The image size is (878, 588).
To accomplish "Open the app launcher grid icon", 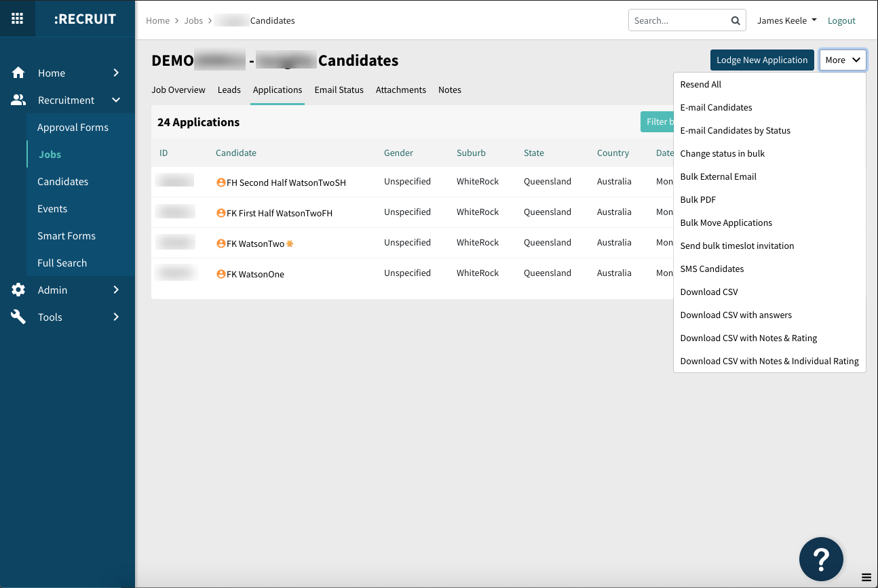I will (18, 18).
